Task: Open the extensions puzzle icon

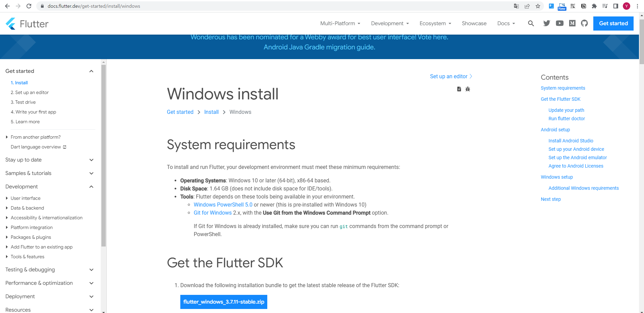Action: click(x=594, y=6)
